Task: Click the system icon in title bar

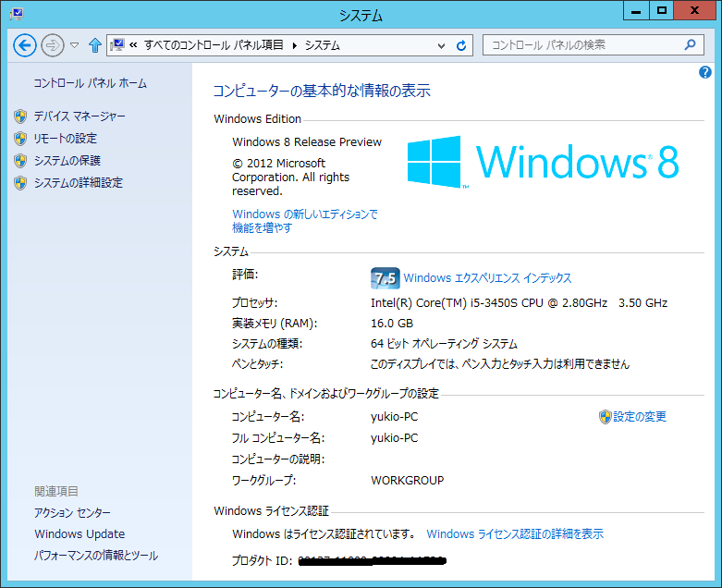Action: pyautogui.click(x=16, y=14)
